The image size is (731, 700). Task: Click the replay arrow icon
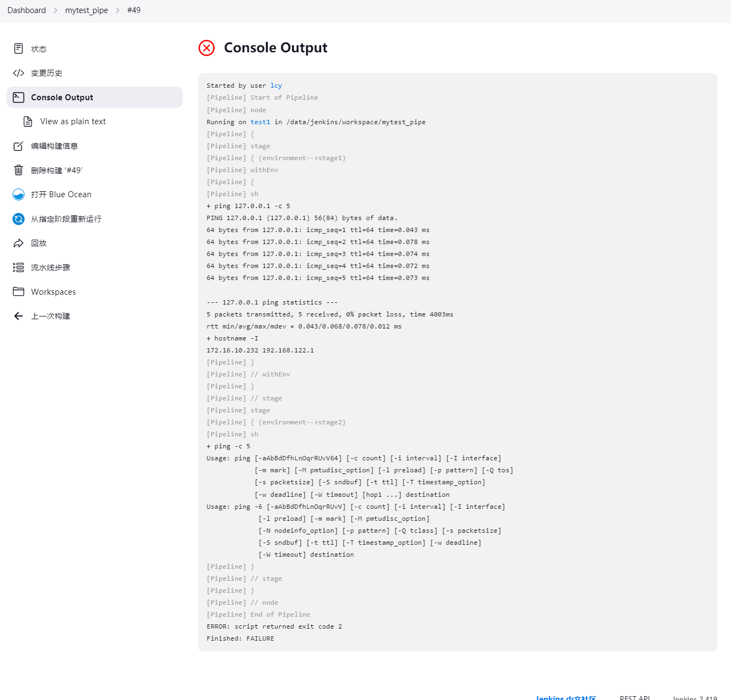point(19,243)
